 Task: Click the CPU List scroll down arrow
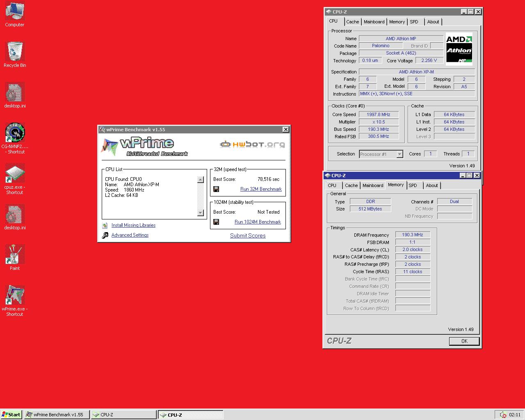(201, 212)
